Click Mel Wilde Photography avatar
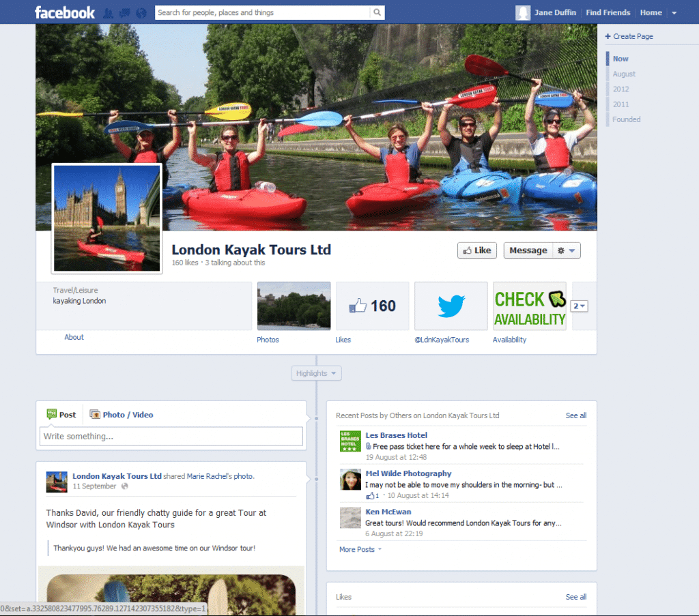 (350, 480)
